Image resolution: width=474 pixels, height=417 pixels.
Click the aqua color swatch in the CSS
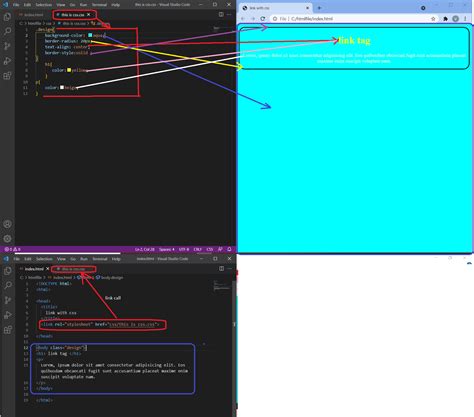click(90, 35)
